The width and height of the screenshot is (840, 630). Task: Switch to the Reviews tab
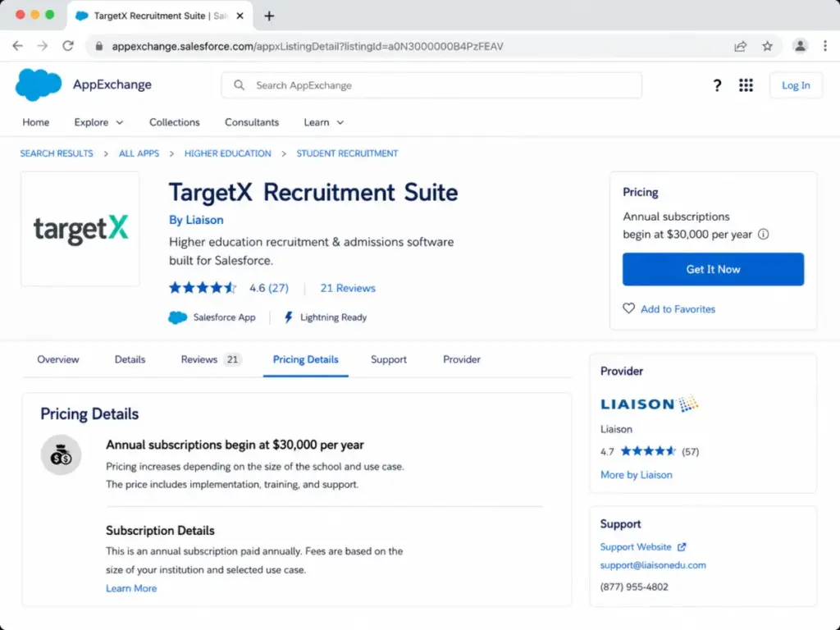click(211, 359)
